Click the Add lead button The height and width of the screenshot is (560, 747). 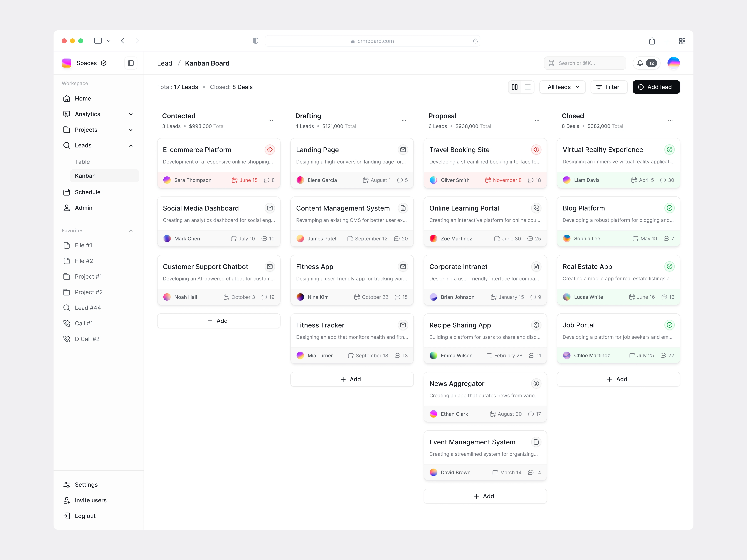656,87
